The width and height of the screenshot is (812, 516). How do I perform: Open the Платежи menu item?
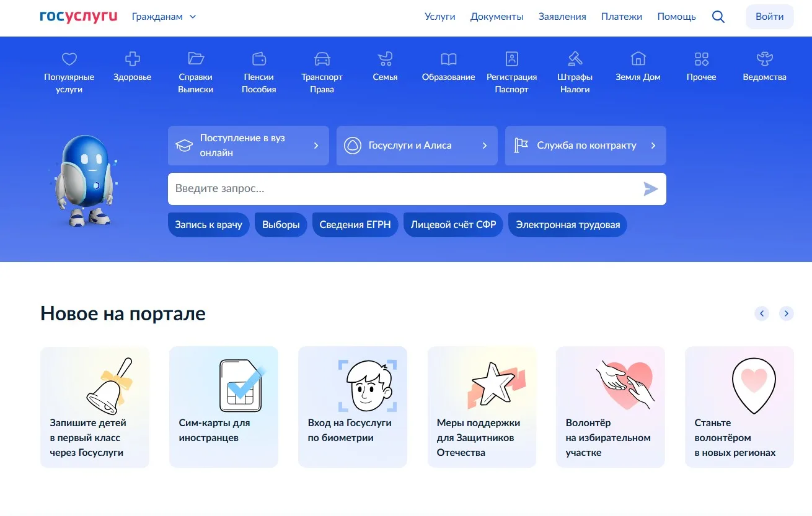(x=622, y=17)
